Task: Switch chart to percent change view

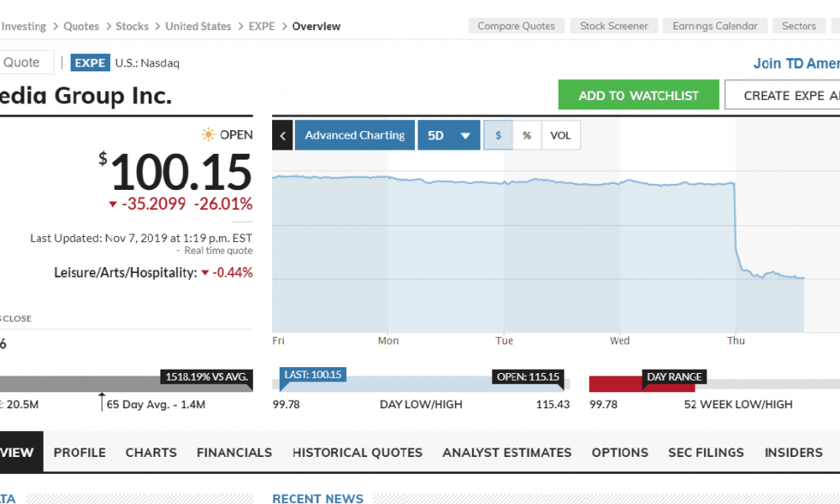Action: [528, 135]
